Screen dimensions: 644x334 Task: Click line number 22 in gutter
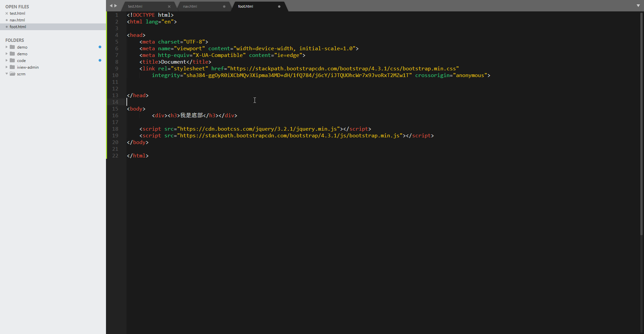pyautogui.click(x=115, y=156)
